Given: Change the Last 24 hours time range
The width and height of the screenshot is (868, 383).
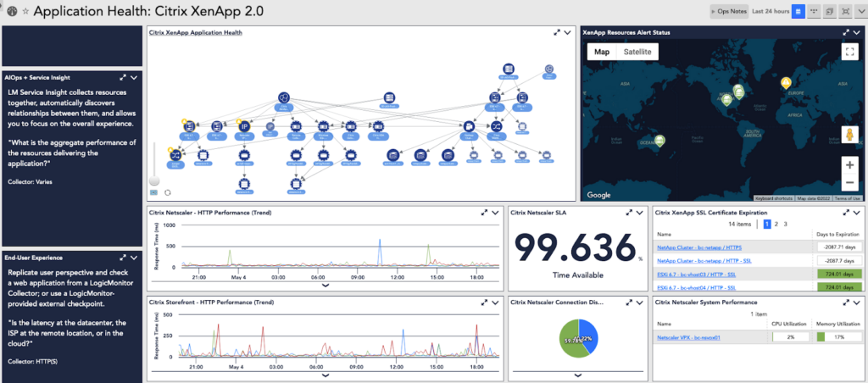Looking at the screenshot, I should coord(771,11).
